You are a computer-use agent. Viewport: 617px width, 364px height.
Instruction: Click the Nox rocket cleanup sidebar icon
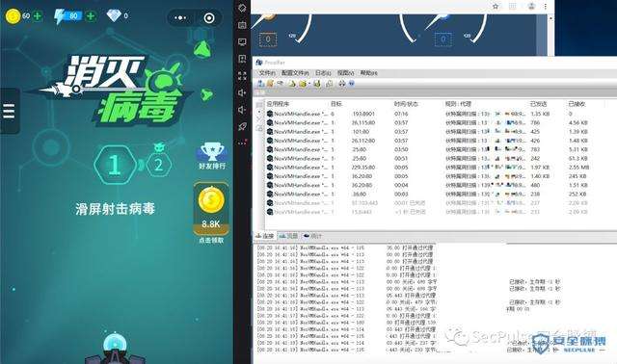(x=242, y=126)
